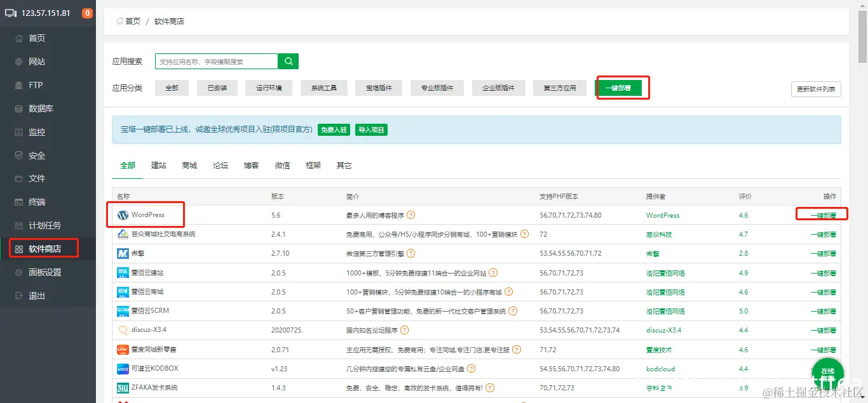Image resolution: width=868 pixels, height=403 pixels.
Task: Click help icon in 微擎 row
Action: (x=411, y=253)
